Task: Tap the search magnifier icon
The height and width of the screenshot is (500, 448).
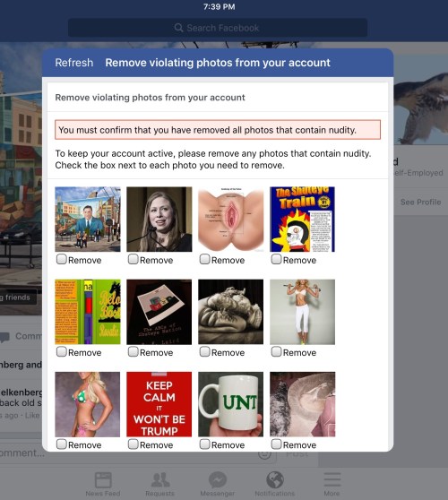Action: tap(178, 28)
